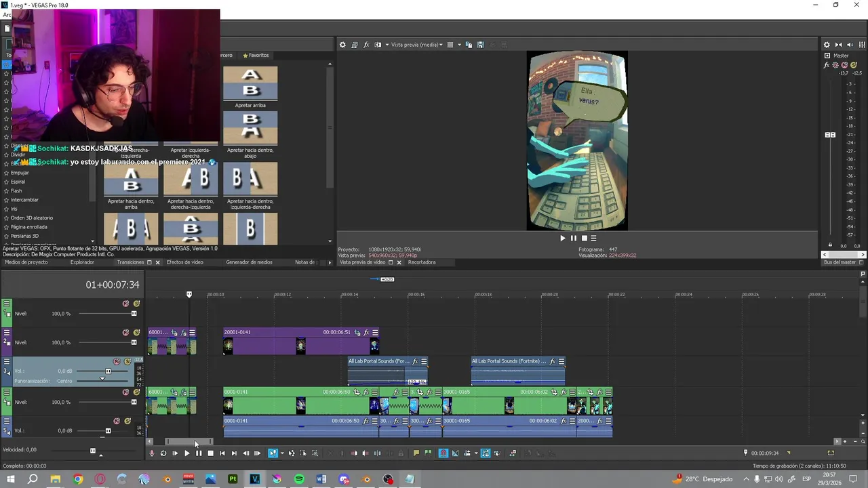Adjust Velocidad playback rate slider
Viewport: 868px width, 488px height.
[93, 451]
